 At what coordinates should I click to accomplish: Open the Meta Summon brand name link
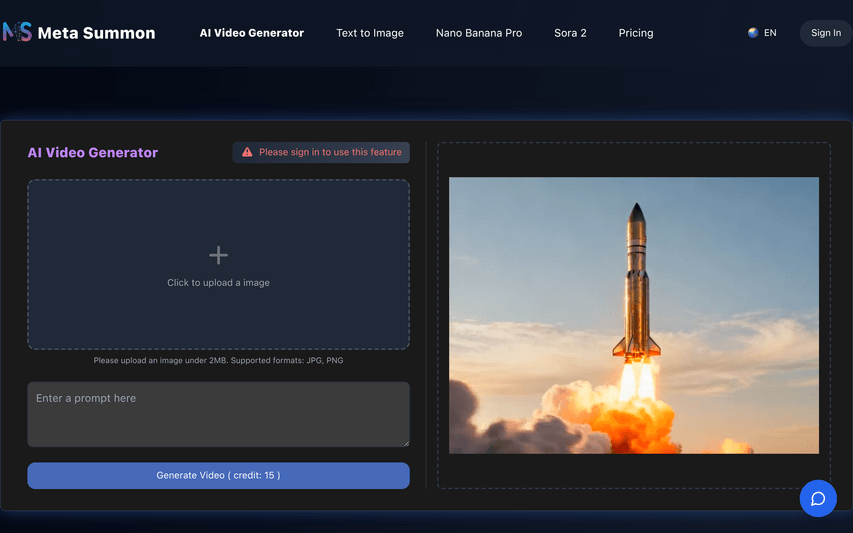(96, 33)
